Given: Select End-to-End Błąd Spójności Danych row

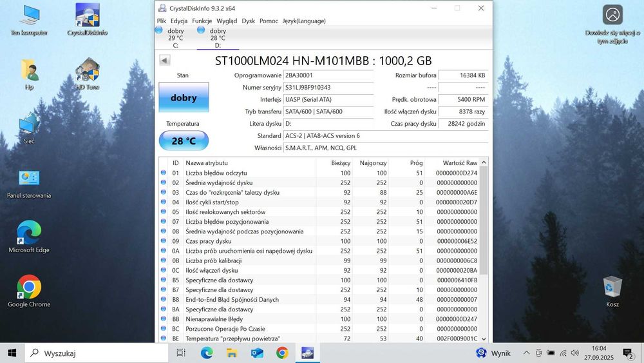Looking at the screenshot, I should pyautogui.click(x=319, y=299).
